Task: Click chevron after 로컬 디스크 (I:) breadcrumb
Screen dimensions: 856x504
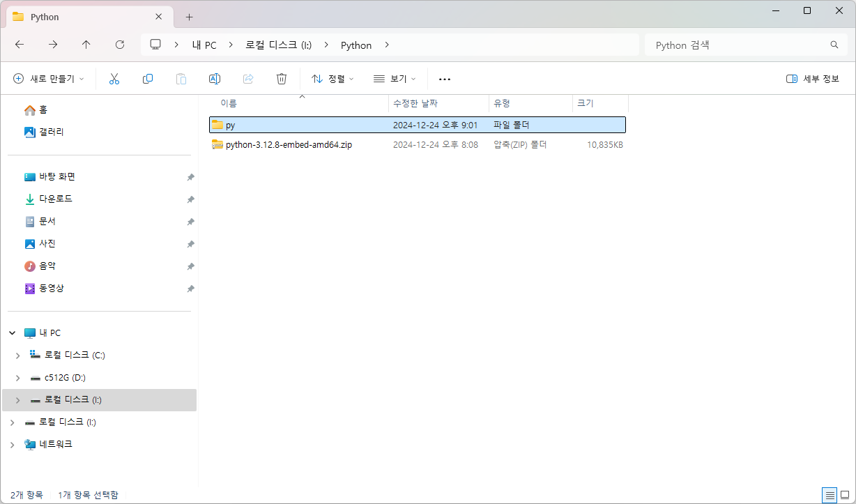Action: coord(326,45)
